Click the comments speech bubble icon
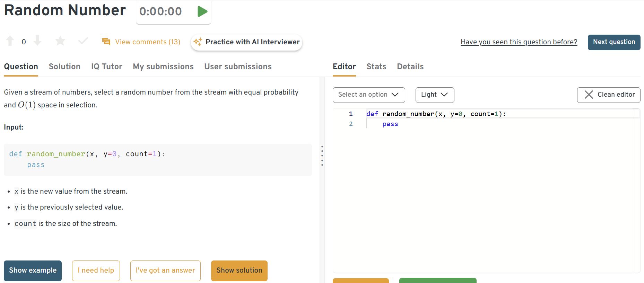This screenshot has height=283, width=644. pos(106,42)
